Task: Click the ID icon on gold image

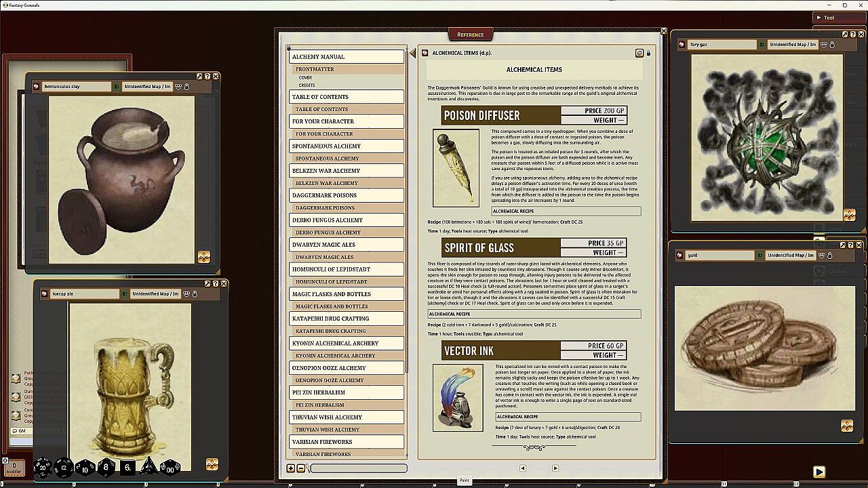Action: pyautogui.click(x=759, y=256)
